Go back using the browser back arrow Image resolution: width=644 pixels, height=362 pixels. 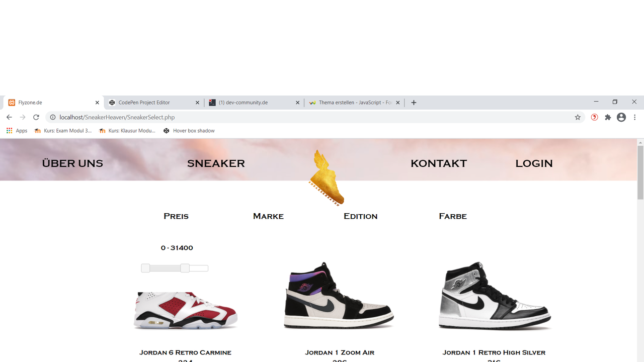pyautogui.click(x=9, y=117)
